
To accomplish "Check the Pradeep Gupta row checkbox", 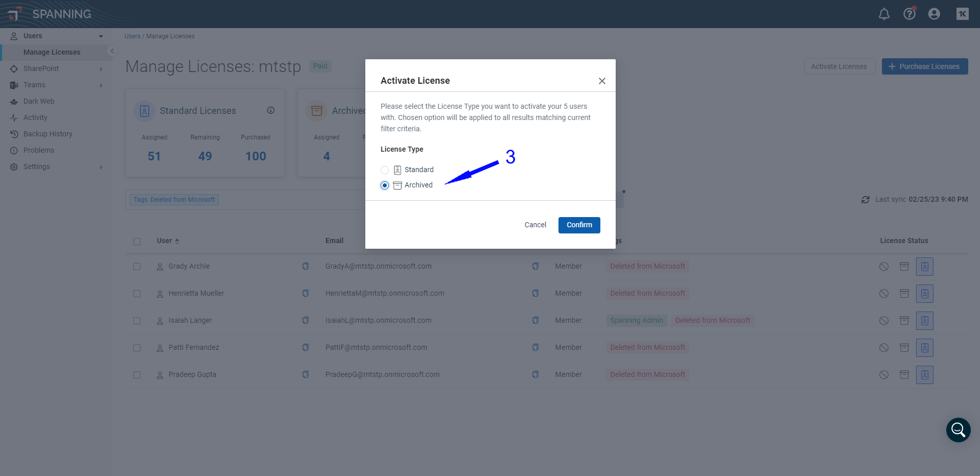I will 137,375.
